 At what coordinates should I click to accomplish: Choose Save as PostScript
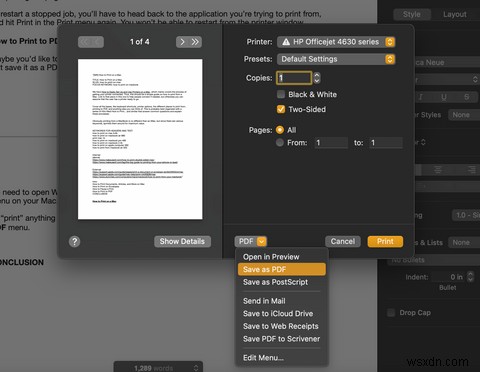coord(282,282)
